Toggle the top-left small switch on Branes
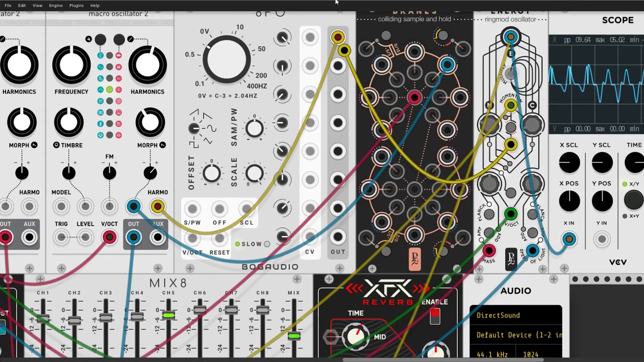This screenshot has height=362, width=644. (x=386, y=35)
